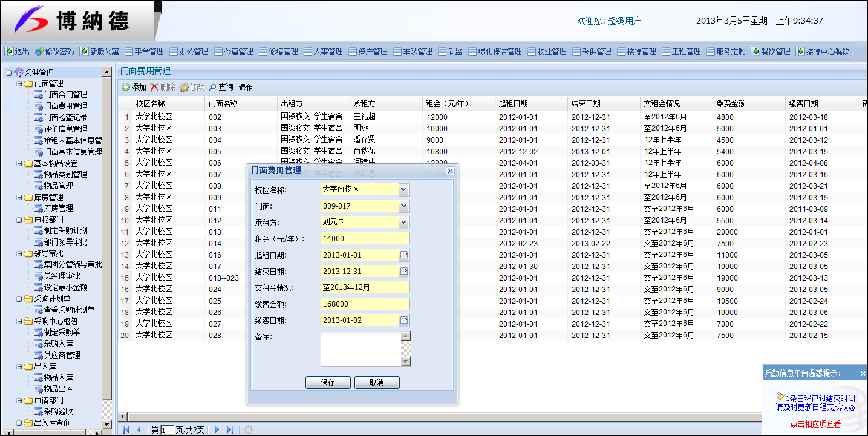Image resolution: width=868 pixels, height=436 pixels.
Task: Open the 人事管理 menu
Action: 323,51
